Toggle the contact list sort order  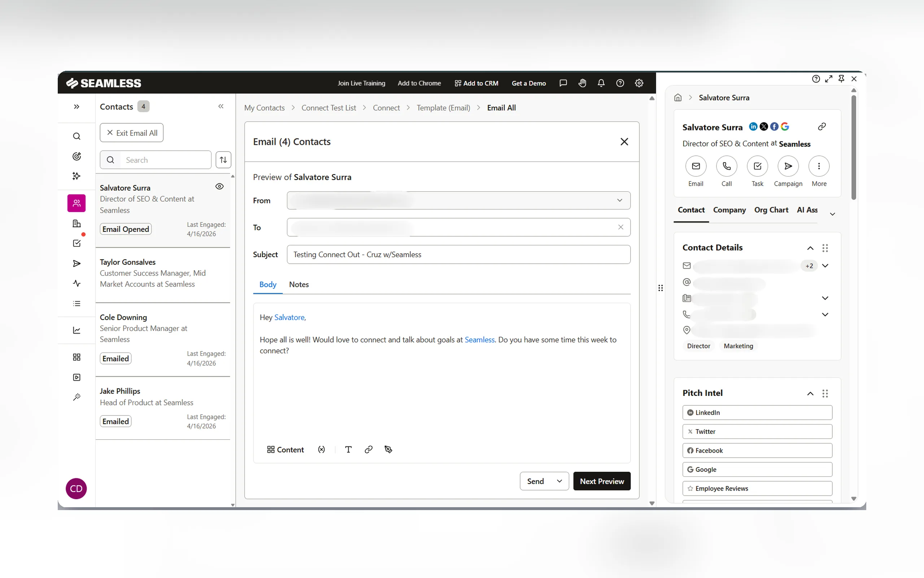[x=223, y=160]
